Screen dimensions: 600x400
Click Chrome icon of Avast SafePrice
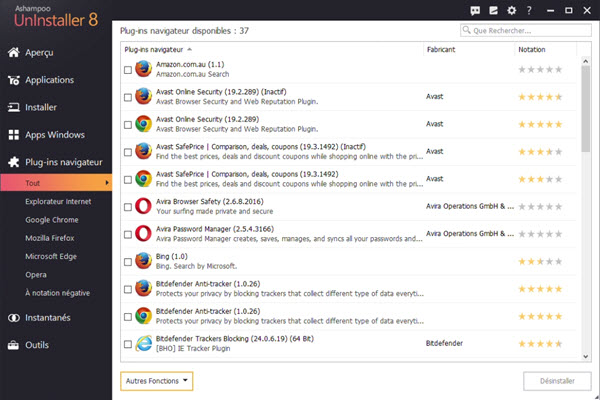tap(143, 179)
